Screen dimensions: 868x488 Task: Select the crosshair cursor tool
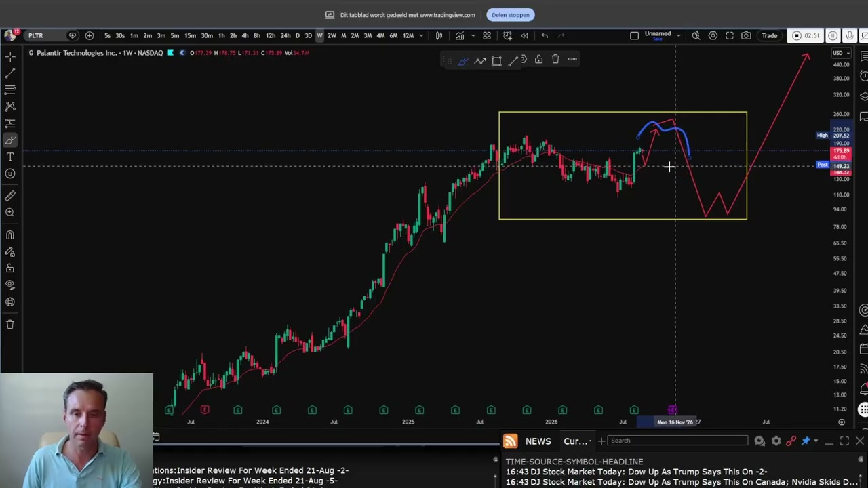click(x=10, y=57)
